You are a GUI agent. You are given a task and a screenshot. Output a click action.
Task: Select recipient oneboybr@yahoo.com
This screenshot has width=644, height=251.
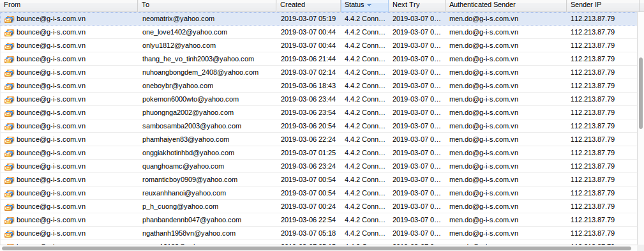click(177, 86)
